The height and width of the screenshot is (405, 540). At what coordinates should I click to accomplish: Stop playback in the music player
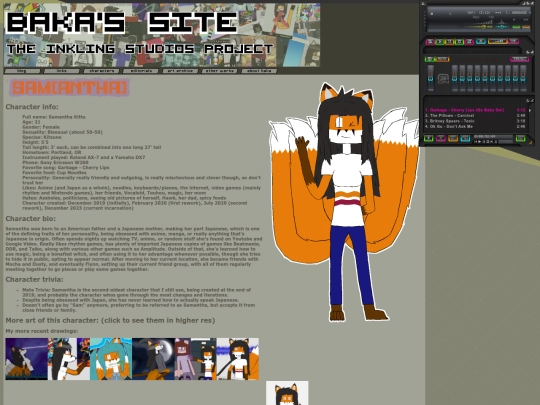(x=459, y=42)
